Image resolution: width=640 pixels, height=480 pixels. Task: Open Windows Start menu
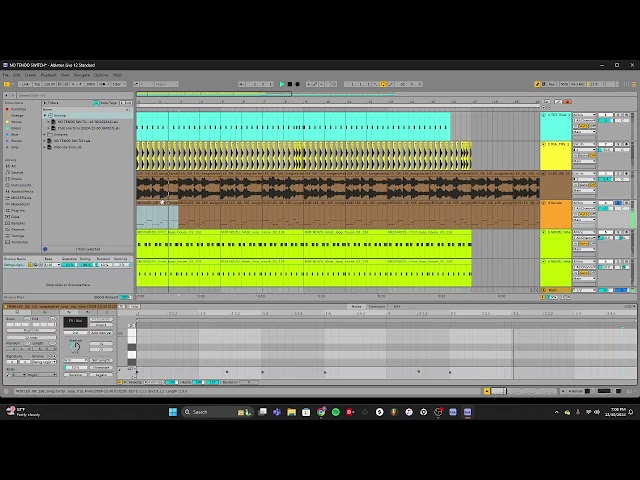(x=173, y=412)
